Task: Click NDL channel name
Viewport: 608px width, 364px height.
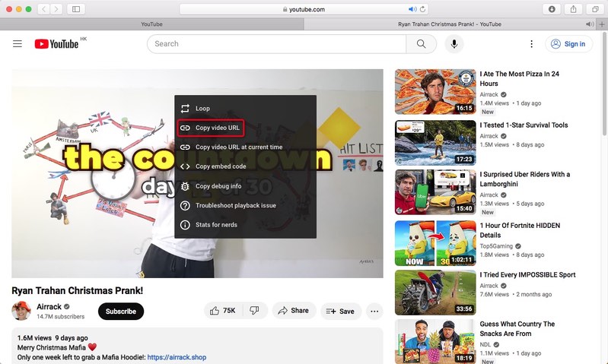Action: 485,344
